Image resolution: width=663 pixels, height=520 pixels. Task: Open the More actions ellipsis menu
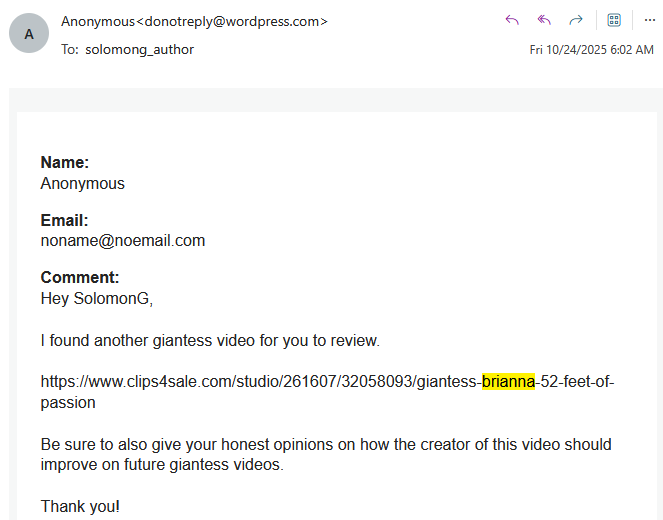(x=646, y=20)
